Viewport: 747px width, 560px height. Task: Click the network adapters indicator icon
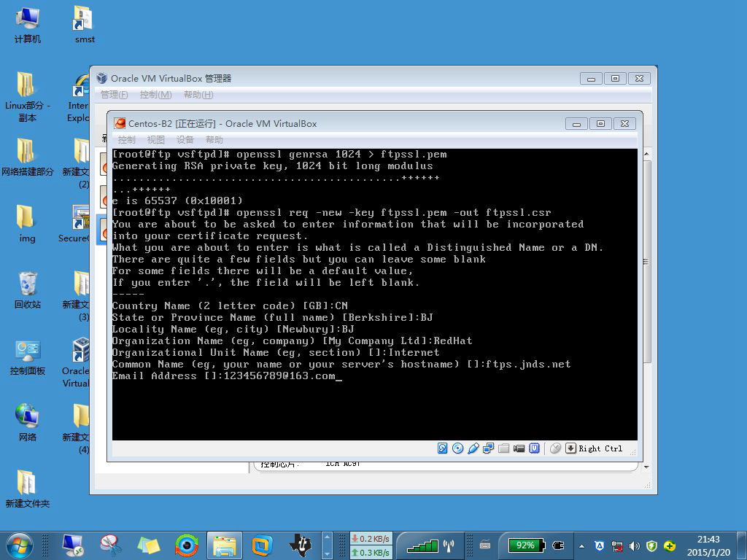pyautogui.click(x=488, y=448)
